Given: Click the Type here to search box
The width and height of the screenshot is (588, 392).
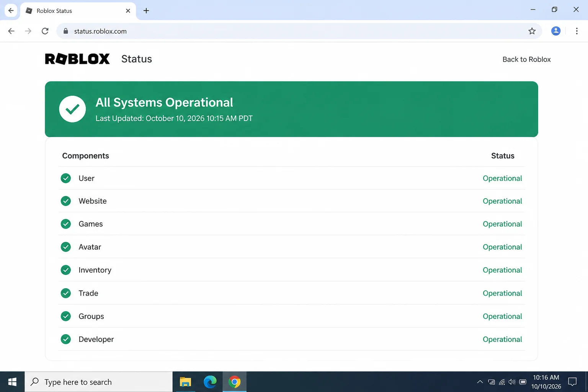Looking at the screenshot, I should 99,382.
